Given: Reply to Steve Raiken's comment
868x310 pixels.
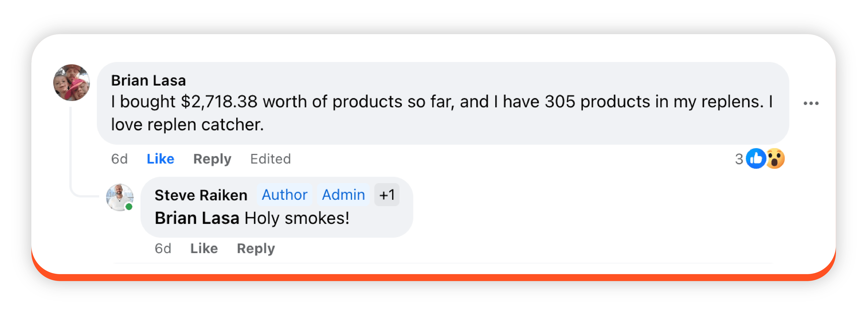Looking at the screenshot, I should tap(256, 249).
